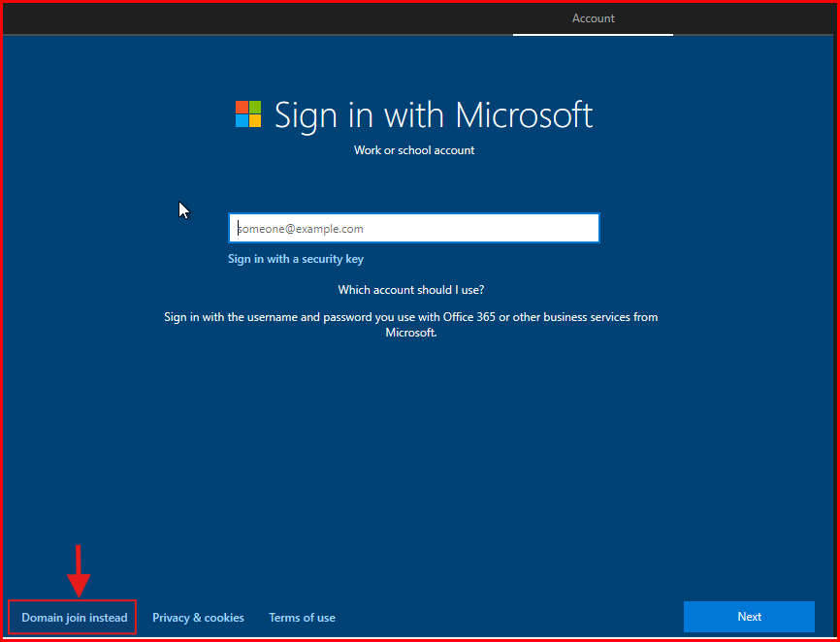Click the blue square in Microsoft logo
Viewport: 840px width, 642px height.
(x=242, y=121)
